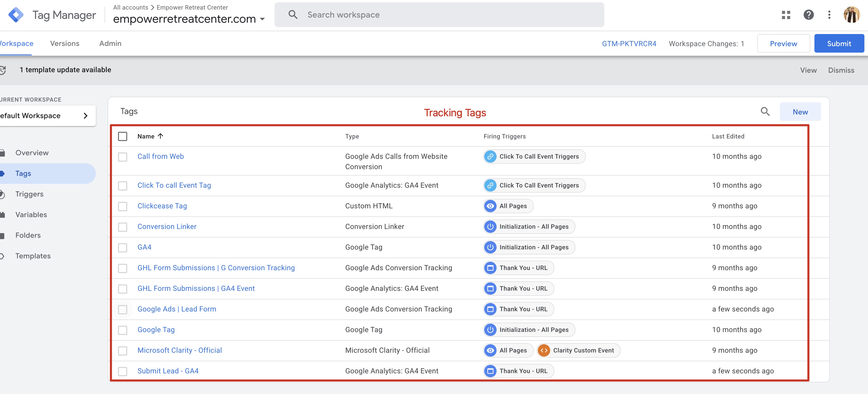Viewport: 868px width, 394px height.
Task: Open Triggers in the sidebar
Action: click(x=29, y=194)
